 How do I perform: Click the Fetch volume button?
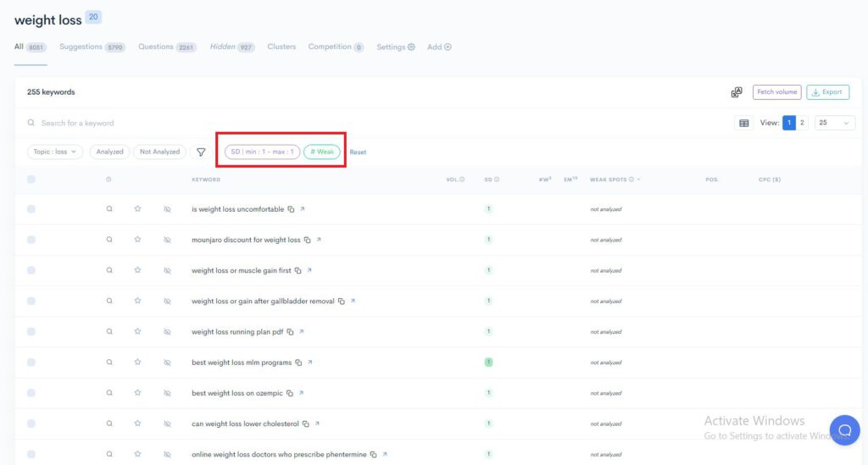[x=776, y=91]
